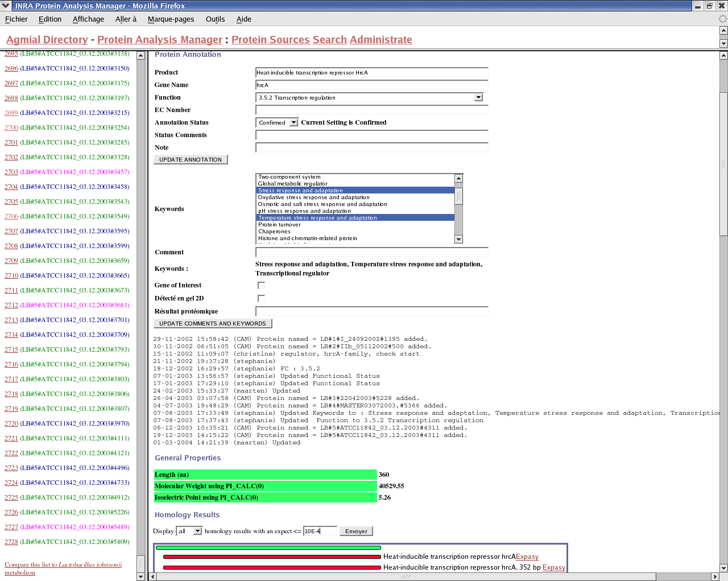Click Keywords list scroll-up arrow

tap(458, 179)
